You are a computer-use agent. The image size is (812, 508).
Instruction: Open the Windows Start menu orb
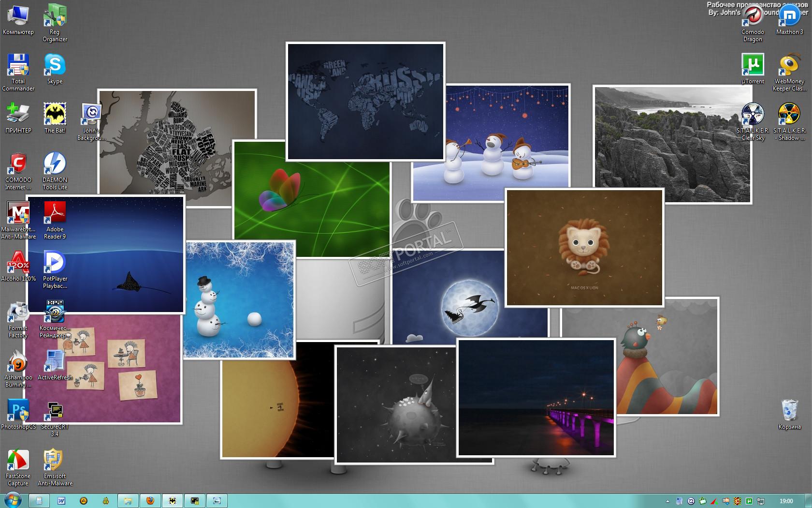point(12,500)
